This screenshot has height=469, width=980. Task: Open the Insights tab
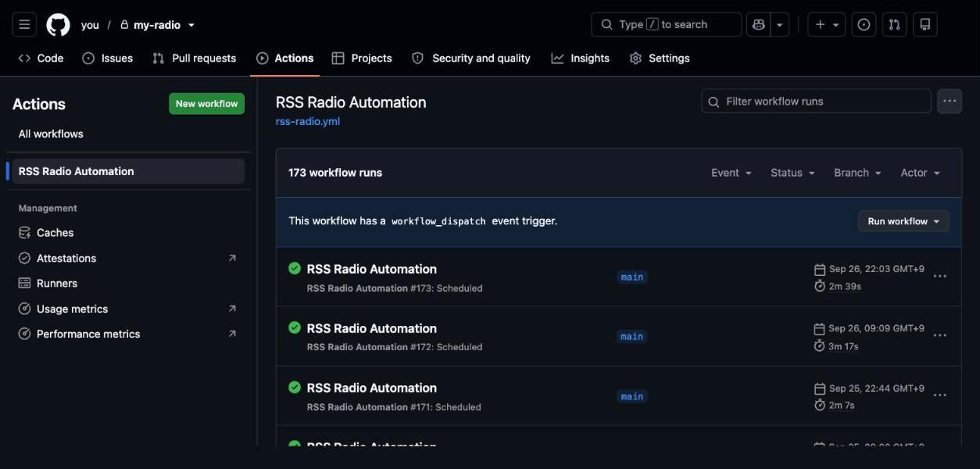580,58
